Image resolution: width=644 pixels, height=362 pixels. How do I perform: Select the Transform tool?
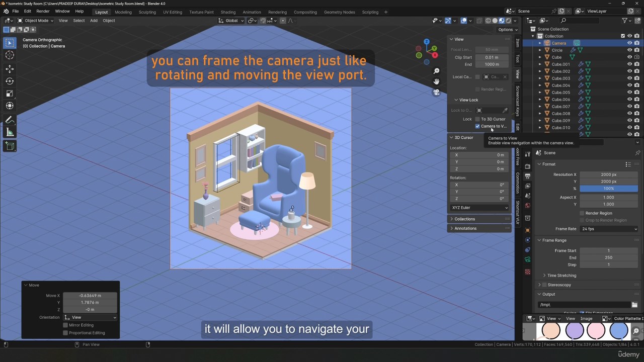10,106
